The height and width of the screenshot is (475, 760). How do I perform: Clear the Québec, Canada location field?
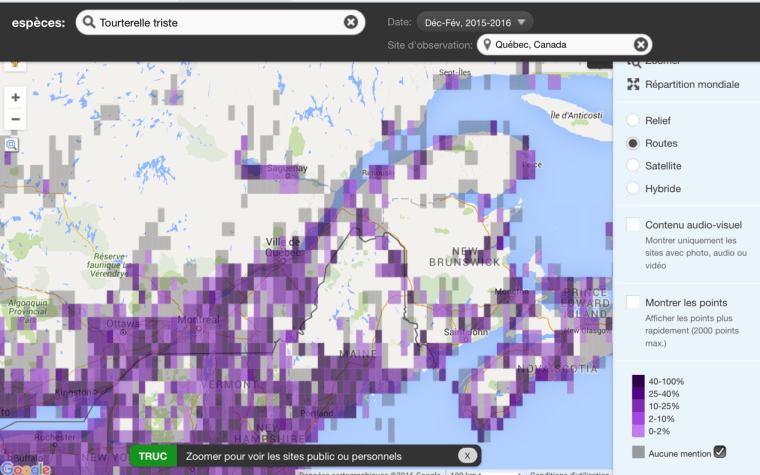[x=641, y=44]
